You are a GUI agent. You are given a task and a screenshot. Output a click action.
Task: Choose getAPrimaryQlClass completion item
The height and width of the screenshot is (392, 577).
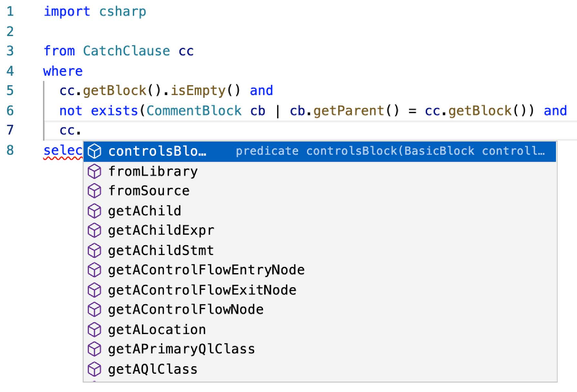[320, 349]
